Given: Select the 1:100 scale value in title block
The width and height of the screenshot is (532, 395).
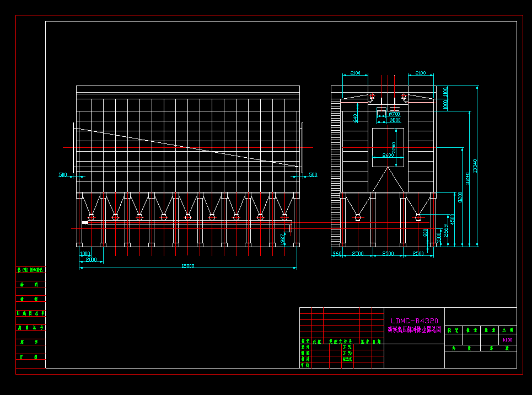Looking at the screenshot, I should (x=508, y=340).
